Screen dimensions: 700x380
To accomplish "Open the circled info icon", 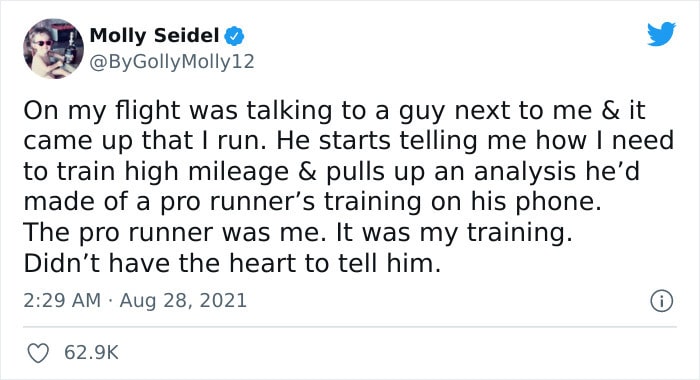I will coord(661,301).
